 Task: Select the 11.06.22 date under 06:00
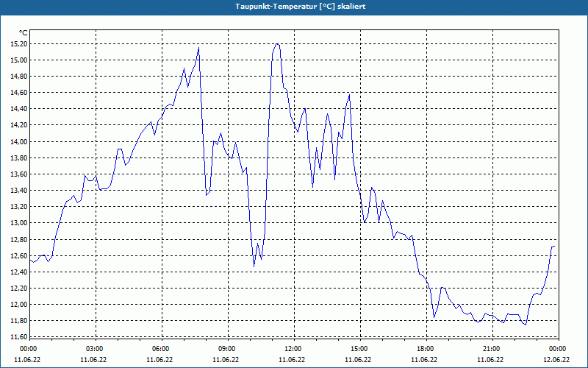159,360
